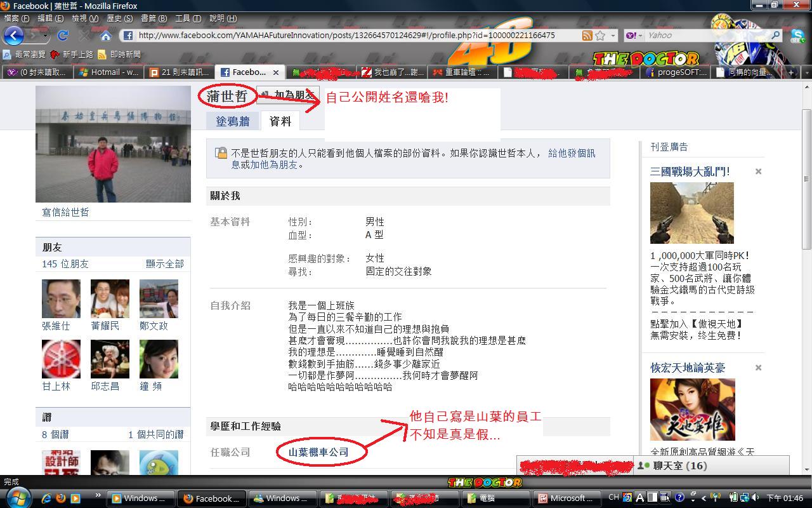Open the 即時新聞 bookmark feed item

[x=119, y=55]
